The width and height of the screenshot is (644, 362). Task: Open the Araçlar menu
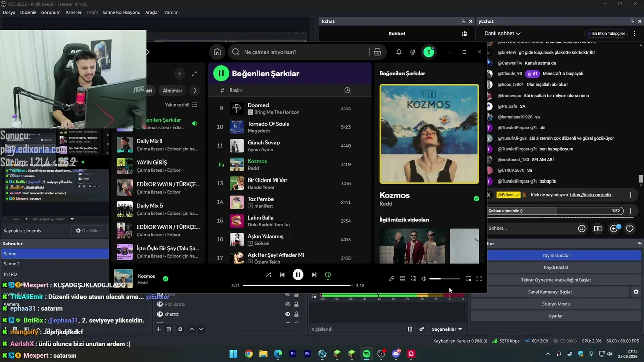pyautogui.click(x=152, y=12)
